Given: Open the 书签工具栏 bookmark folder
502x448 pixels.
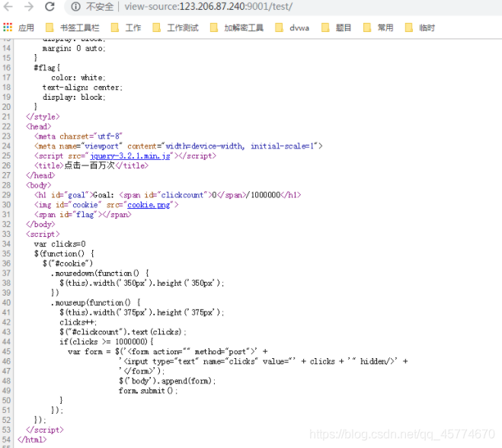Looking at the screenshot, I should [x=72, y=27].
